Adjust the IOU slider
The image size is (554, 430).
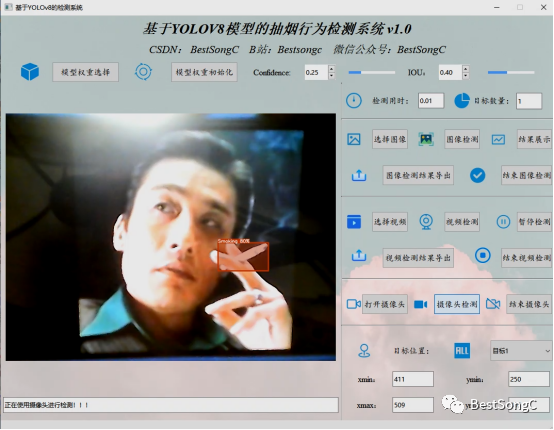[511, 72]
